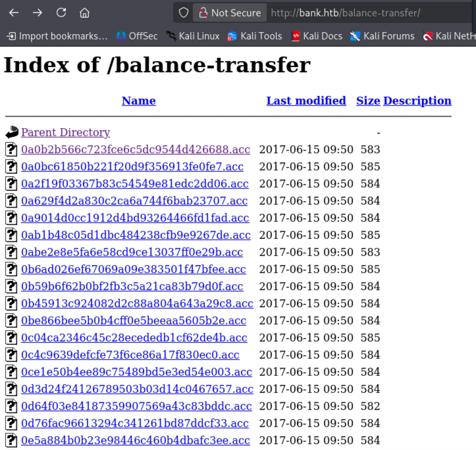476x450 pixels.
Task: Click Import bookmarks in the toolbar
Action: pyautogui.click(x=57, y=36)
